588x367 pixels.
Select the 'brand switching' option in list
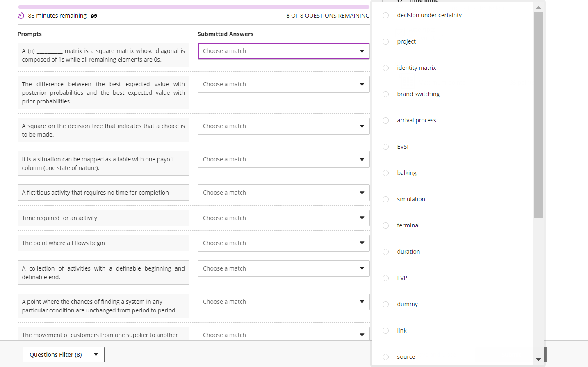click(x=418, y=94)
